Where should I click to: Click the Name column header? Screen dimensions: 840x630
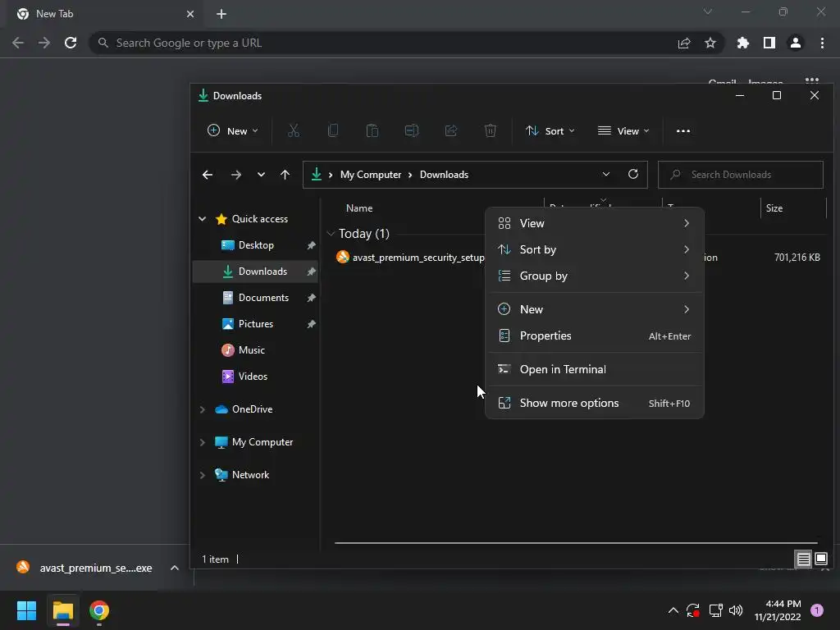(359, 208)
